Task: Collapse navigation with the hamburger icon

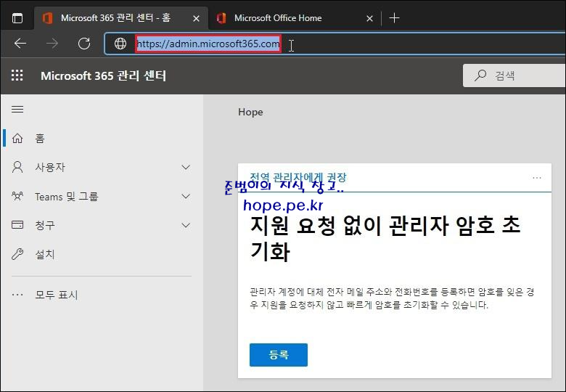Action: tap(17, 109)
